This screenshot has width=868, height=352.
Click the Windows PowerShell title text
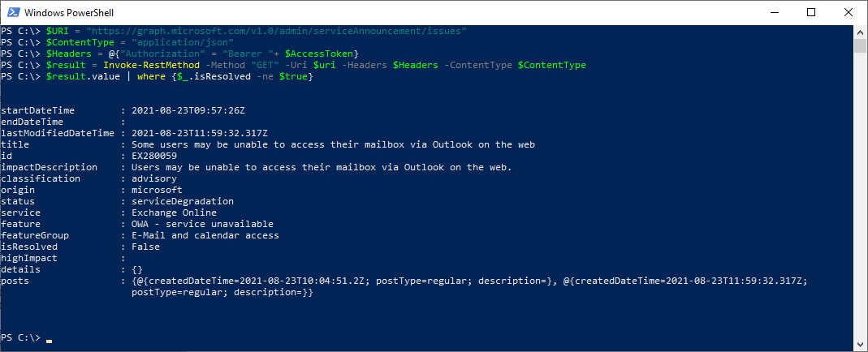point(69,13)
